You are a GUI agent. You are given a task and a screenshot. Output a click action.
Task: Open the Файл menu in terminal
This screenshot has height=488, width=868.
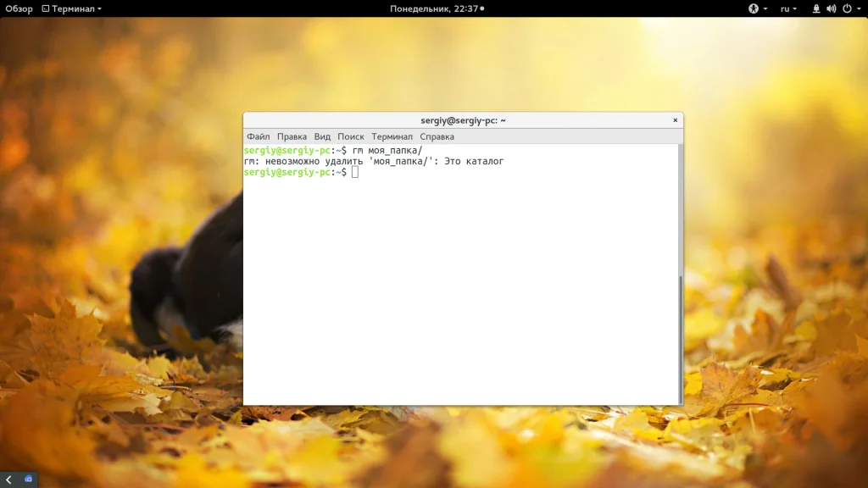(258, 136)
